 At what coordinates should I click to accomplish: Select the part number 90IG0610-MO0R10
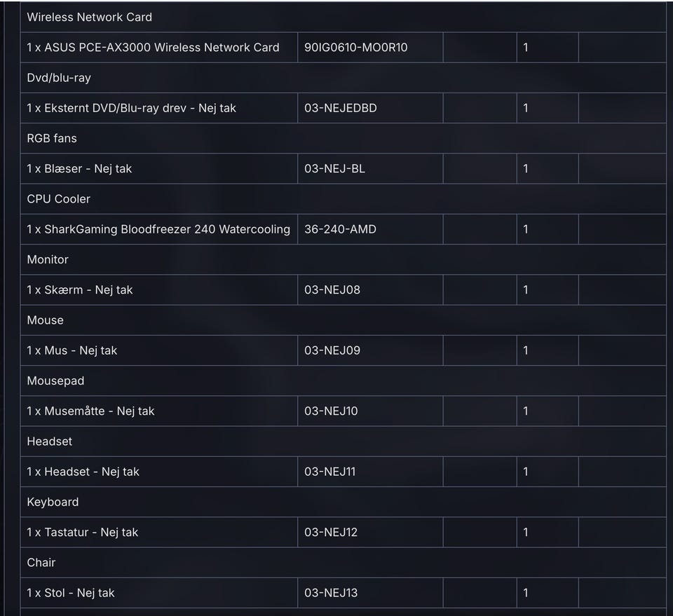point(355,48)
